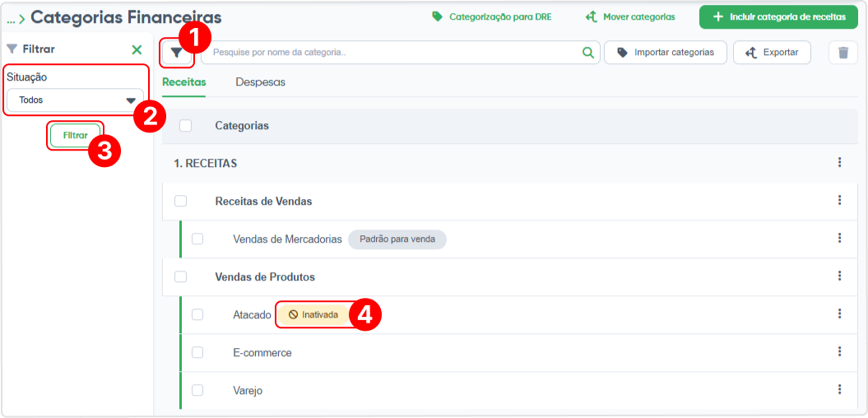
Task: Open kebab menu for Vendas de Produtos
Action: coord(840,276)
